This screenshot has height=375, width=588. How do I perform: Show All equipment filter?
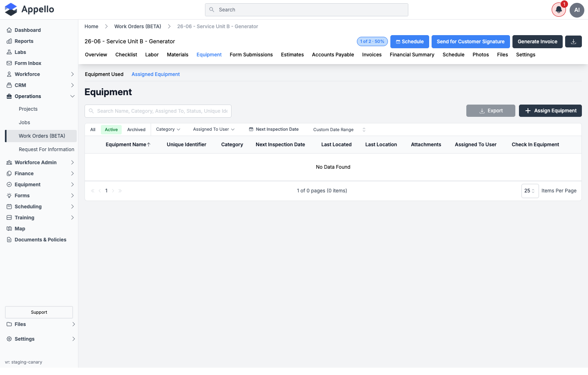93,129
